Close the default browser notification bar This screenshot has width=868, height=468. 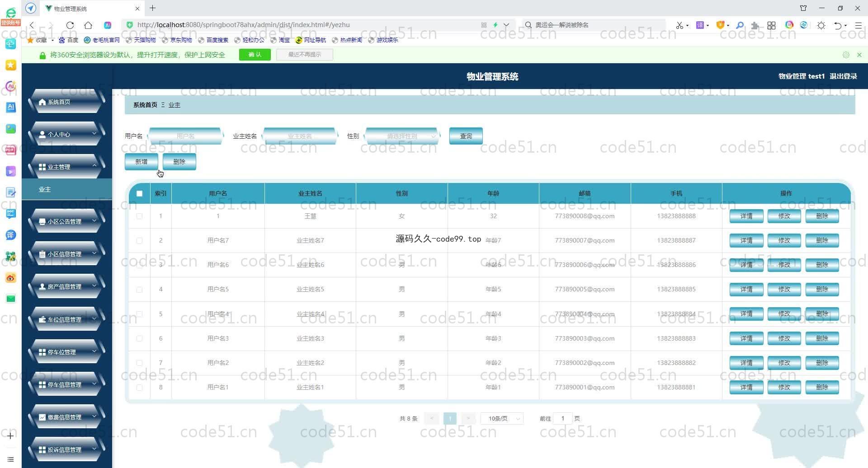click(x=859, y=55)
